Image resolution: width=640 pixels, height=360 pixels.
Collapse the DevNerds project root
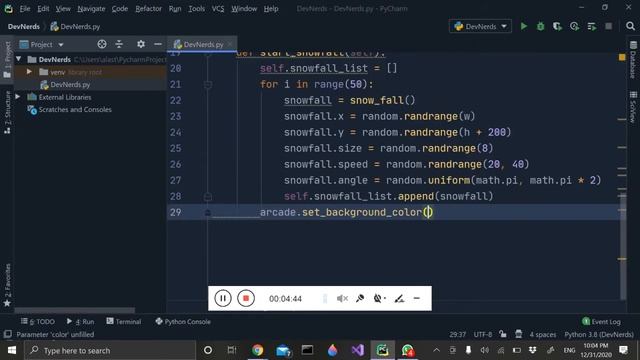pos(18,60)
